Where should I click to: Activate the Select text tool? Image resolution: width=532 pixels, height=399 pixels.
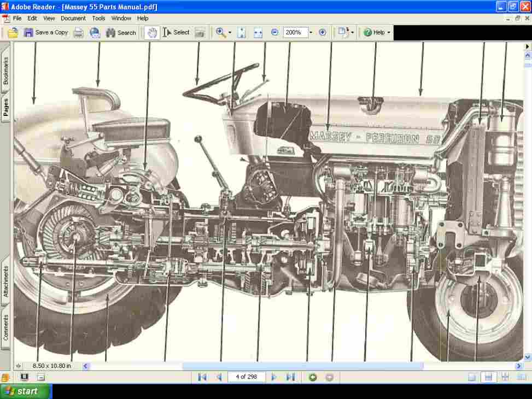coord(176,33)
